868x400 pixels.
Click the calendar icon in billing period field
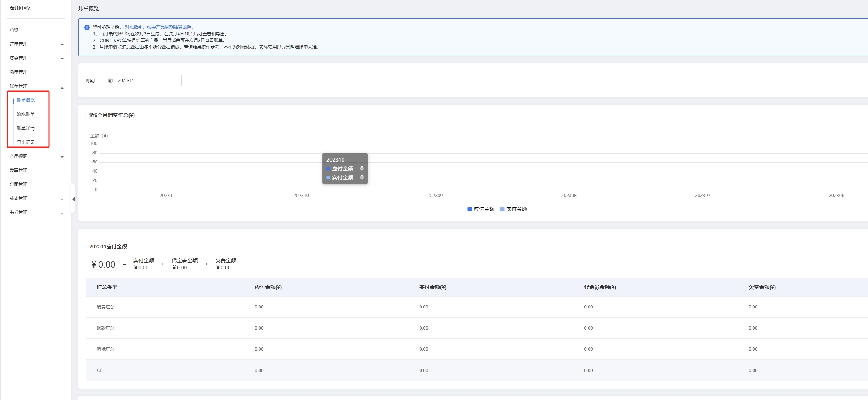click(110, 80)
